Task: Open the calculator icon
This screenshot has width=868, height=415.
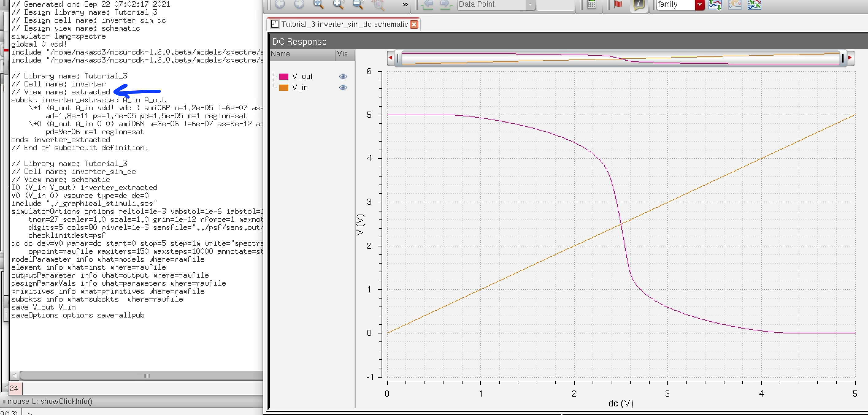Action: 592,4
